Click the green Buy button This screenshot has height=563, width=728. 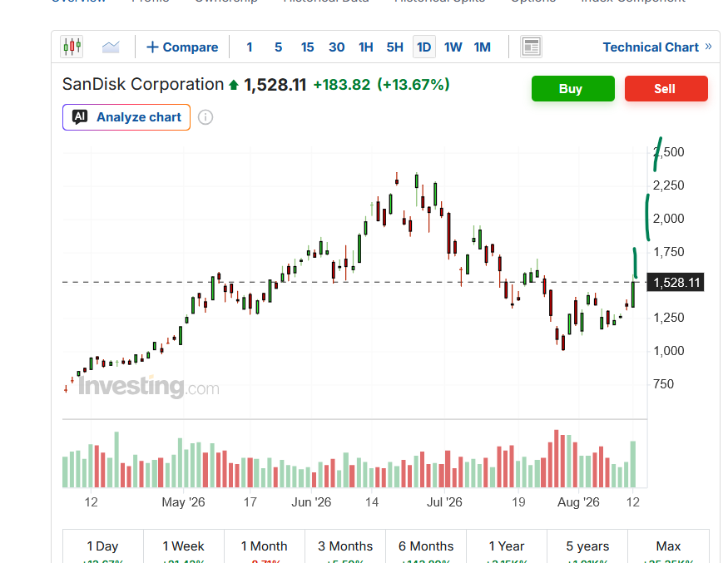(573, 89)
